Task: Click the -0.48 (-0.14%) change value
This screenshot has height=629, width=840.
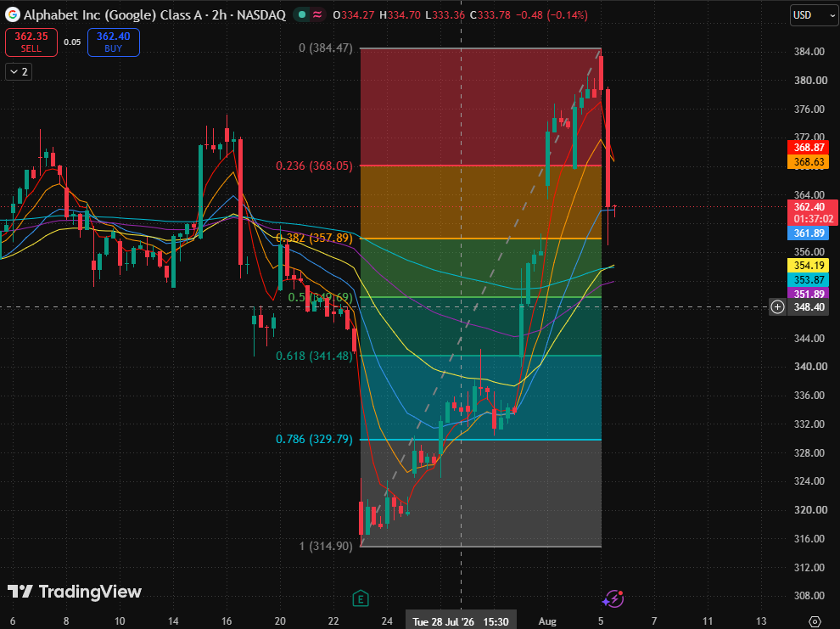Action: point(552,15)
